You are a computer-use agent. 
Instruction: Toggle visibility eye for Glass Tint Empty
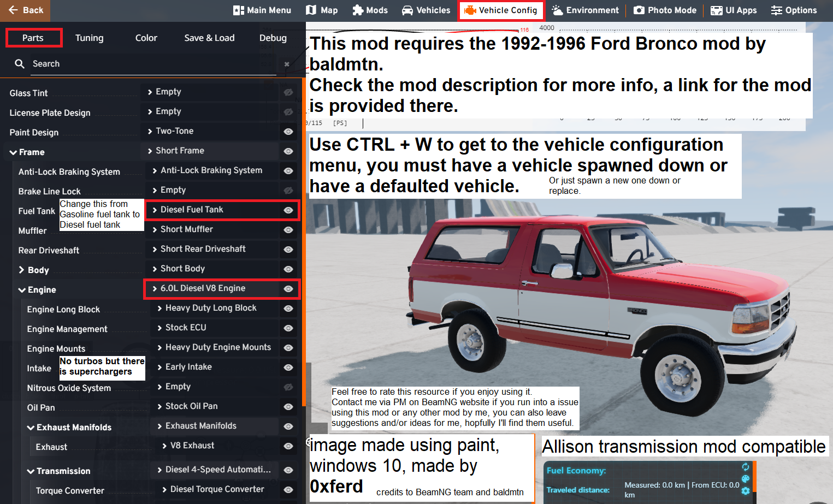tap(288, 92)
